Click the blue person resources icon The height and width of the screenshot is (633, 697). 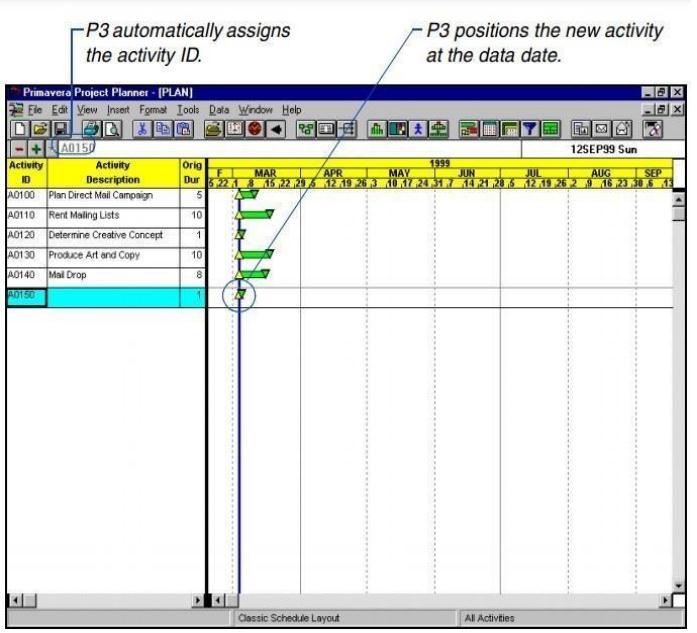click(418, 129)
